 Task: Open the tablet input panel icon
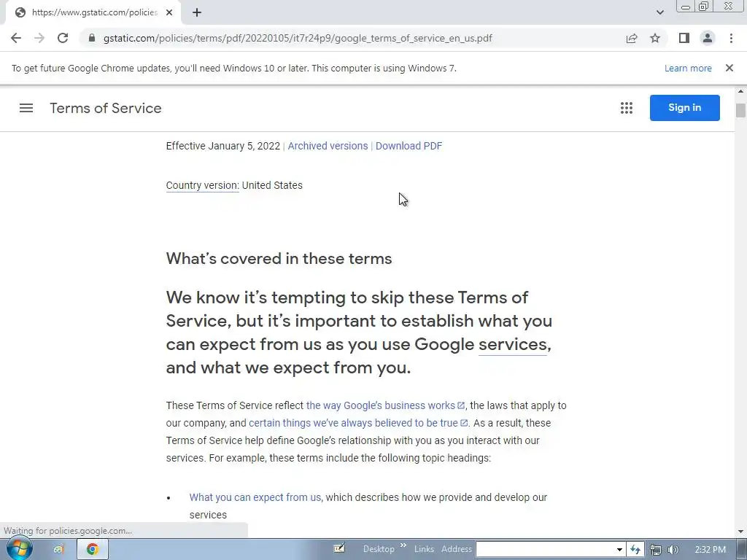point(339,548)
